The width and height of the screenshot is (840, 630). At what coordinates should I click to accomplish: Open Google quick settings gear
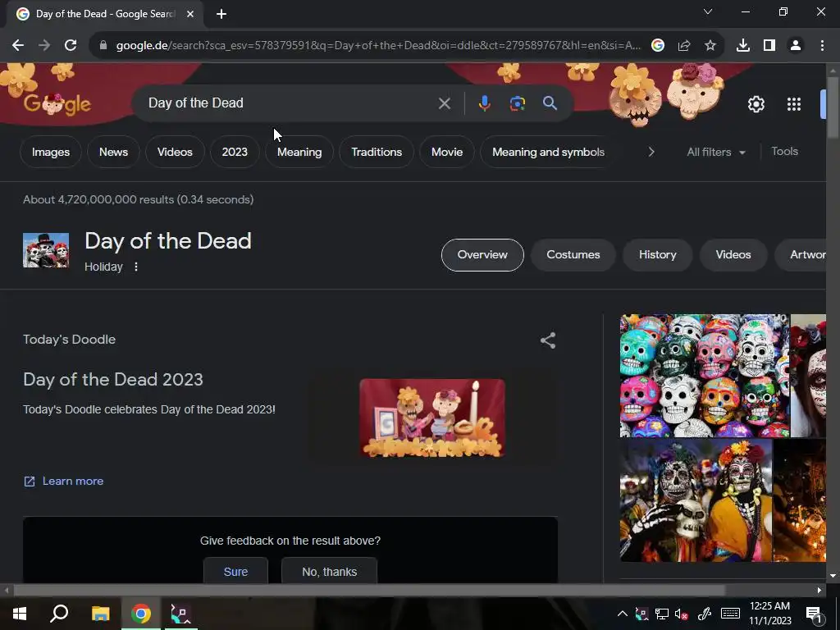click(756, 104)
